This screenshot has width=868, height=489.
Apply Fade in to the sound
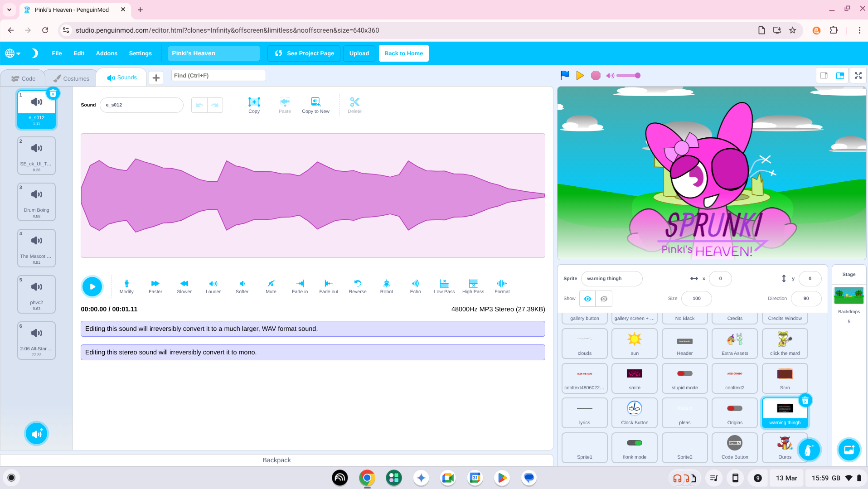pos(300,286)
